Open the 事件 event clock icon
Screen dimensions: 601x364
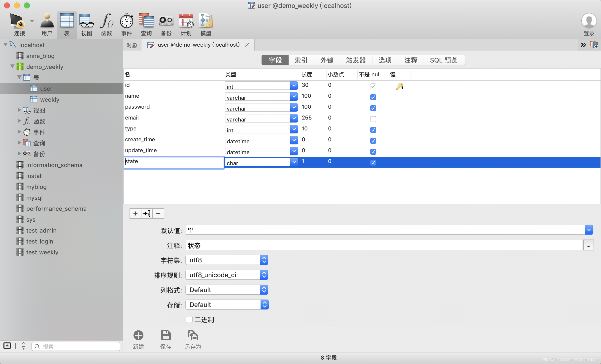(x=126, y=21)
